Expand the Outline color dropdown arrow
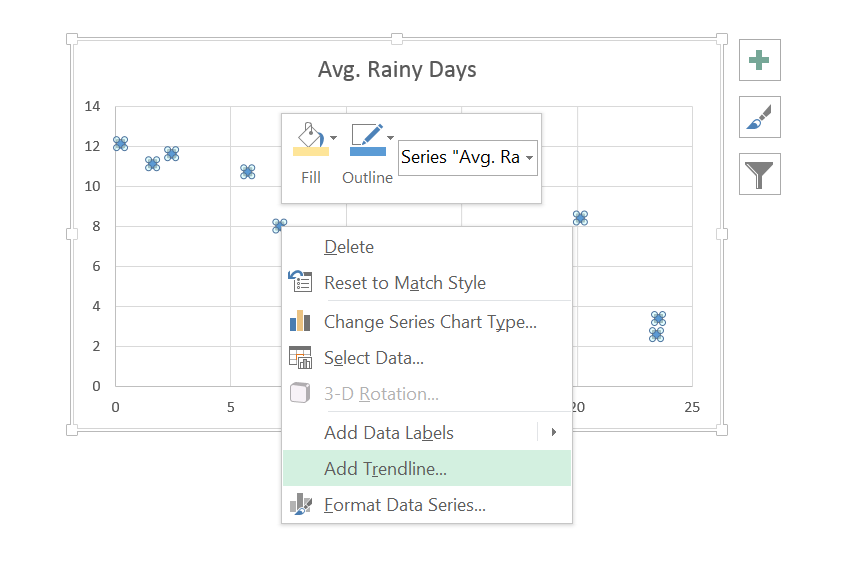The height and width of the screenshot is (561, 853). [391, 137]
